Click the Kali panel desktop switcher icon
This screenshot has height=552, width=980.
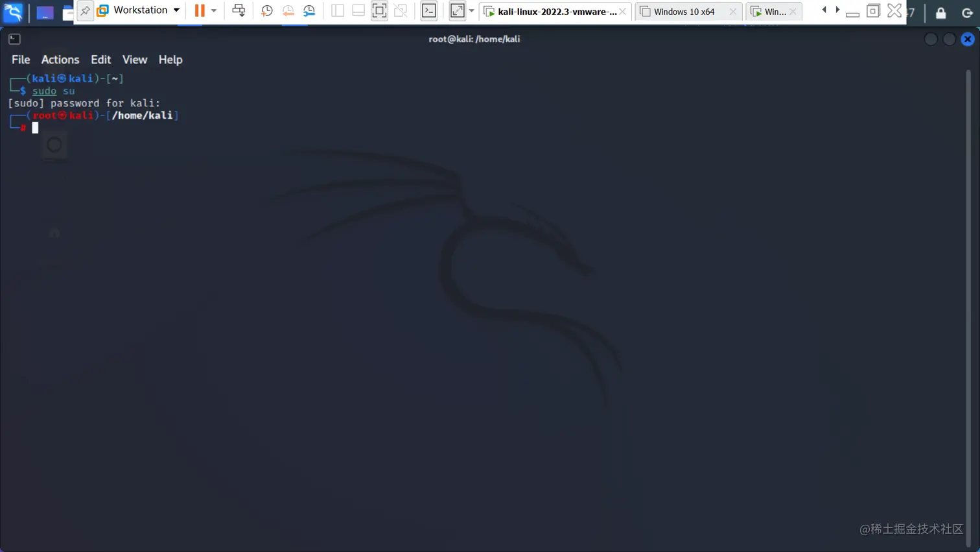click(x=45, y=12)
